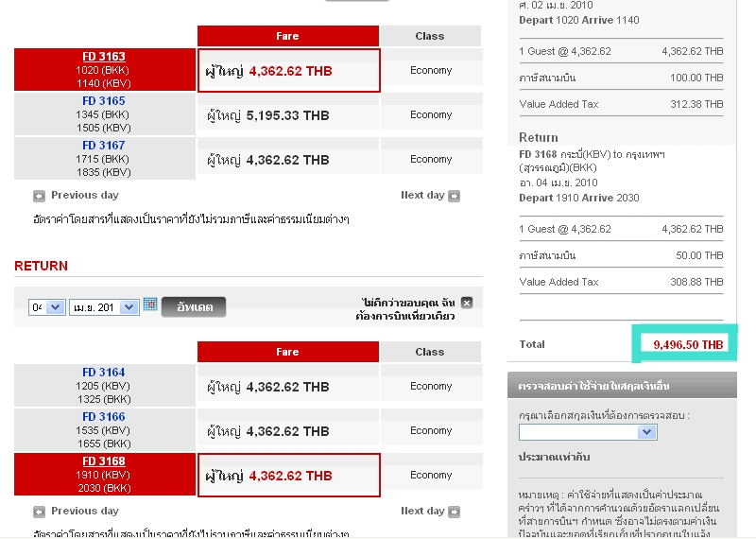Click the Return heading in the summary panel
The height and width of the screenshot is (539, 756).
[x=539, y=137]
